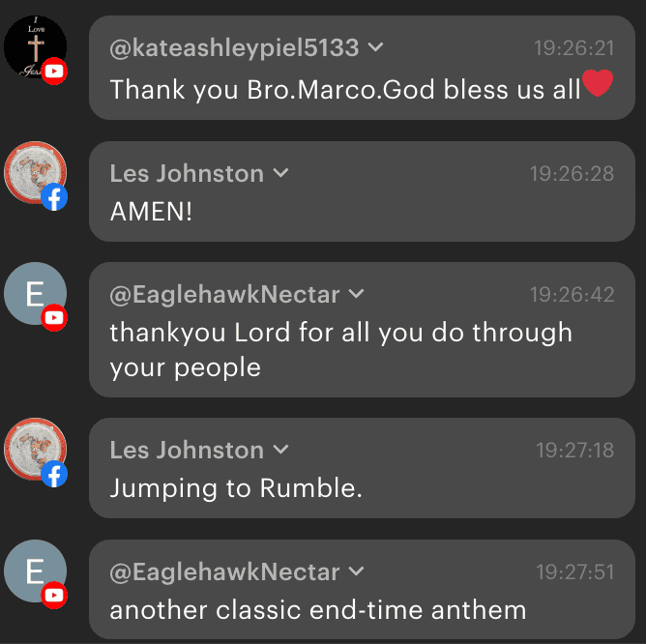Select the 'AMEN!' message text
646x644 pixels.
point(151,212)
